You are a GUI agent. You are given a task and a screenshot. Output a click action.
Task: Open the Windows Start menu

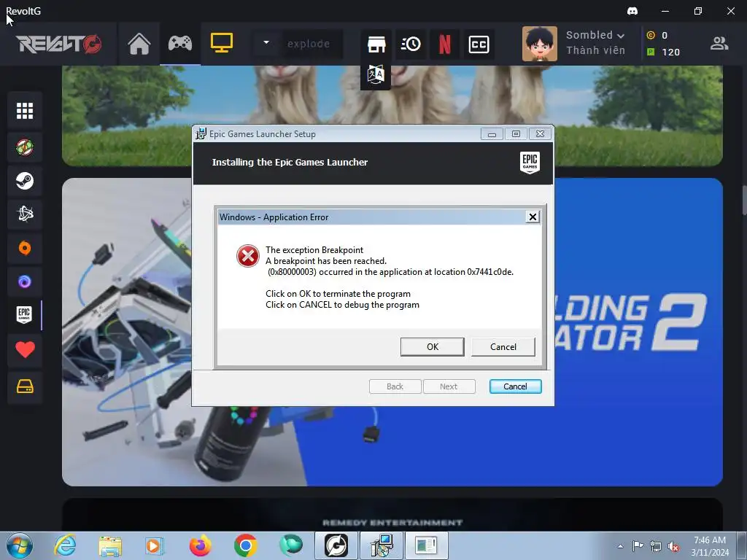click(20, 545)
